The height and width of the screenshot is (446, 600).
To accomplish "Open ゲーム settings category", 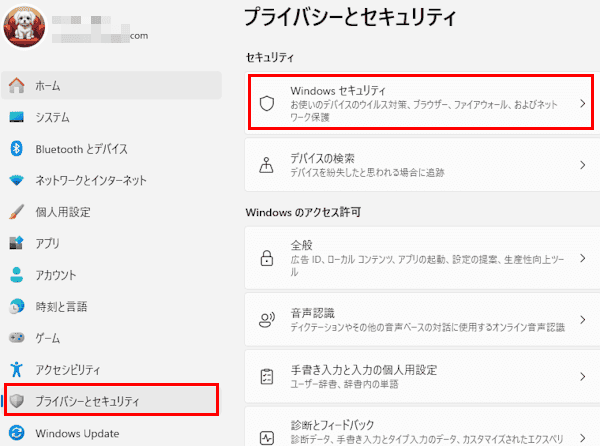I will point(111,338).
